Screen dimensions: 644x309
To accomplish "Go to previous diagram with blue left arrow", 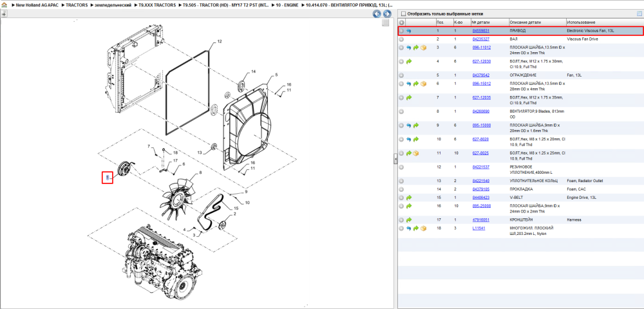I will tap(377, 14).
